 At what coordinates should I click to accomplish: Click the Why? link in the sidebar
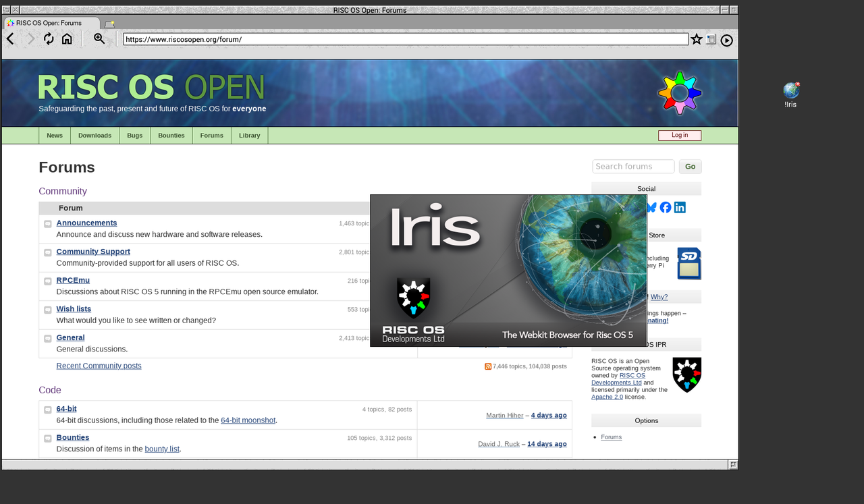[x=659, y=297]
